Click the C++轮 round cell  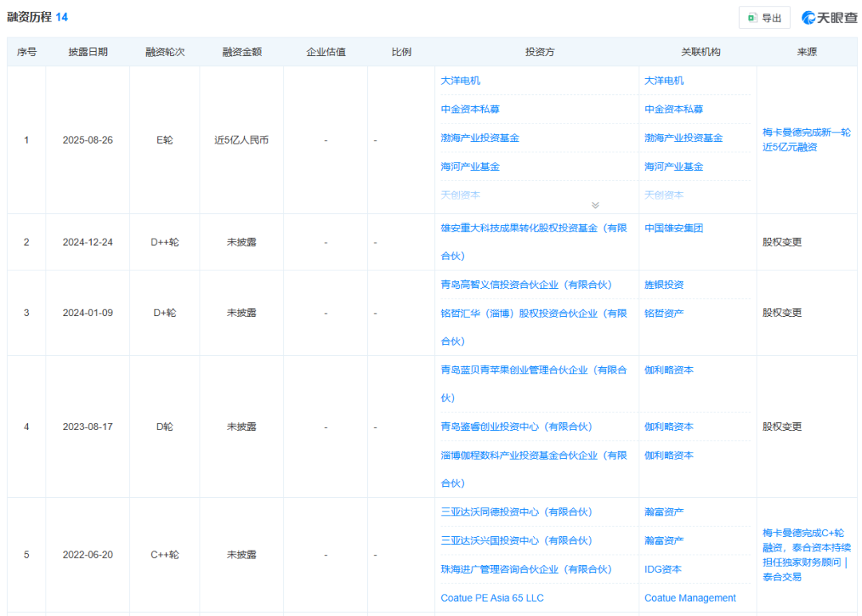165,555
